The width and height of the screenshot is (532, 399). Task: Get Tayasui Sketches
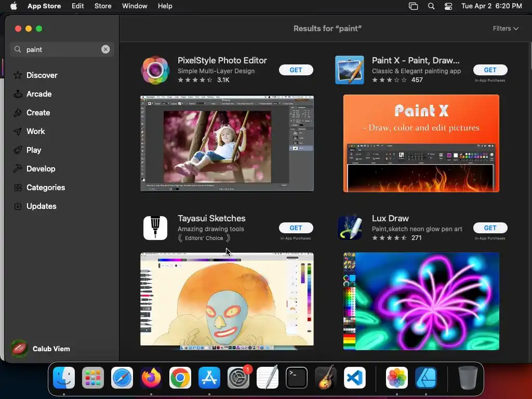point(296,228)
